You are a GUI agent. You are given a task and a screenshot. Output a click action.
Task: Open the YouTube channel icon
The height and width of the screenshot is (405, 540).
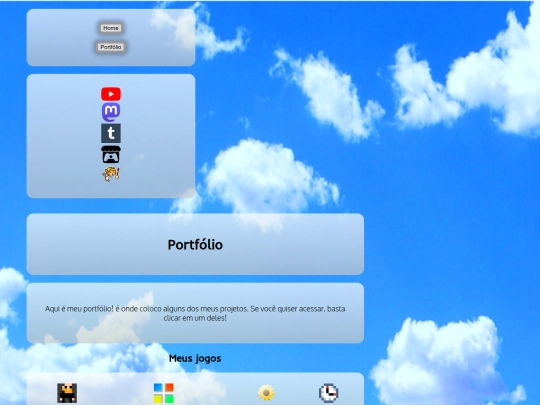coord(111,94)
